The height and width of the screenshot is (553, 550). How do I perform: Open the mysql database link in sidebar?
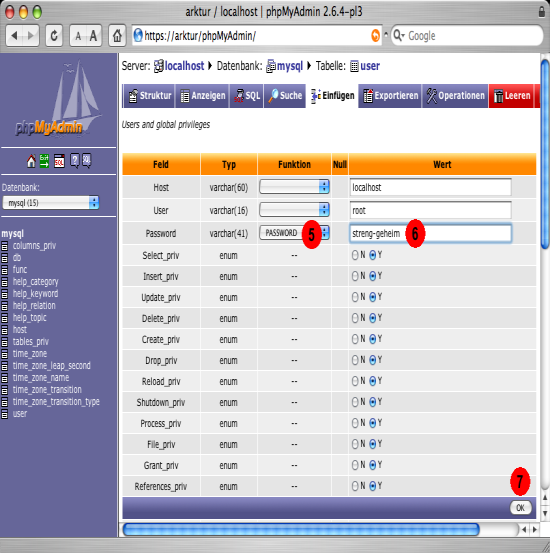pyautogui.click(x=13, y=233)
